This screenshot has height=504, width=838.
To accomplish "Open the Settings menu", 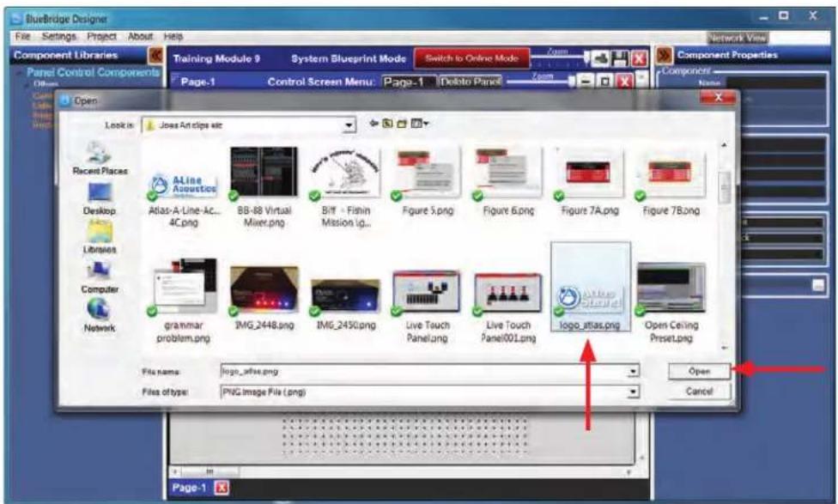I will pos(58,36).
